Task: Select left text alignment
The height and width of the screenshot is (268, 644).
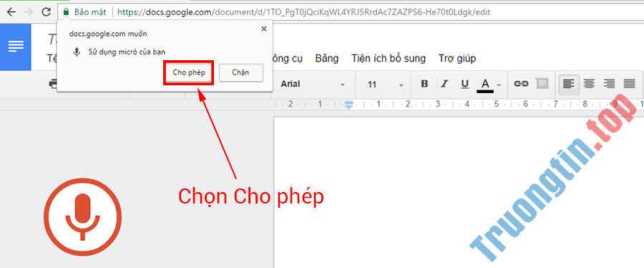Action: (x=568, y=85)
